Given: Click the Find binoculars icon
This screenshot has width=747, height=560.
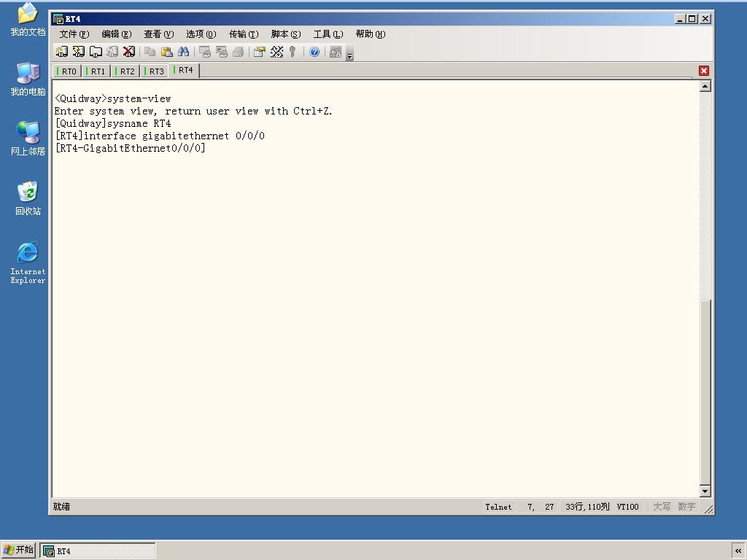Looking at the screenshot, I should [x=183, y=52].
